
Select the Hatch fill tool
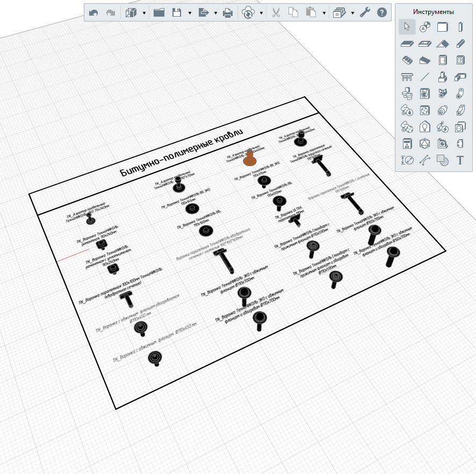click(443, 160)
